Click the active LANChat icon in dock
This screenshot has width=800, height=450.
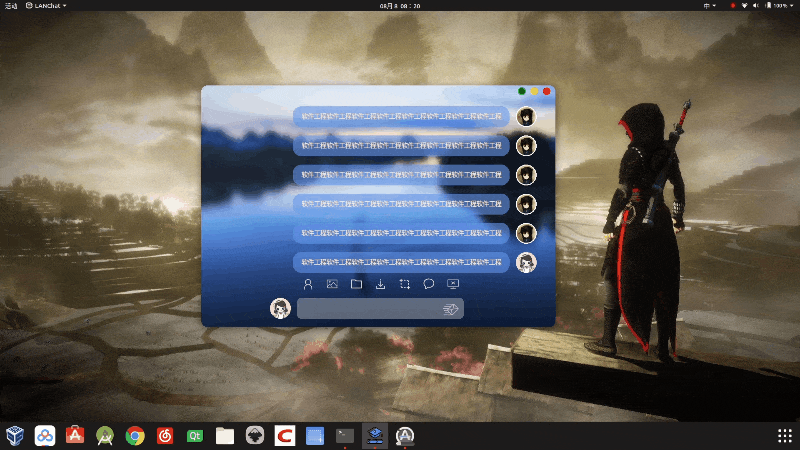375,436
